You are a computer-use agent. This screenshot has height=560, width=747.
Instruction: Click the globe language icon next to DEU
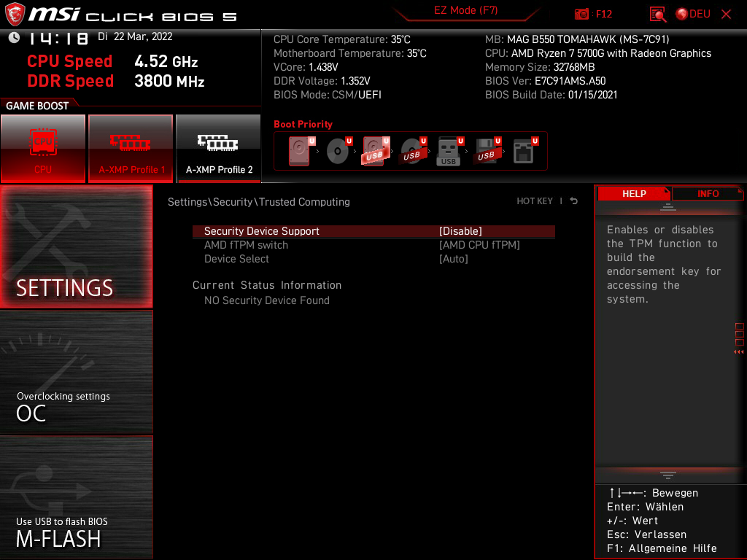tap(682, 15)
